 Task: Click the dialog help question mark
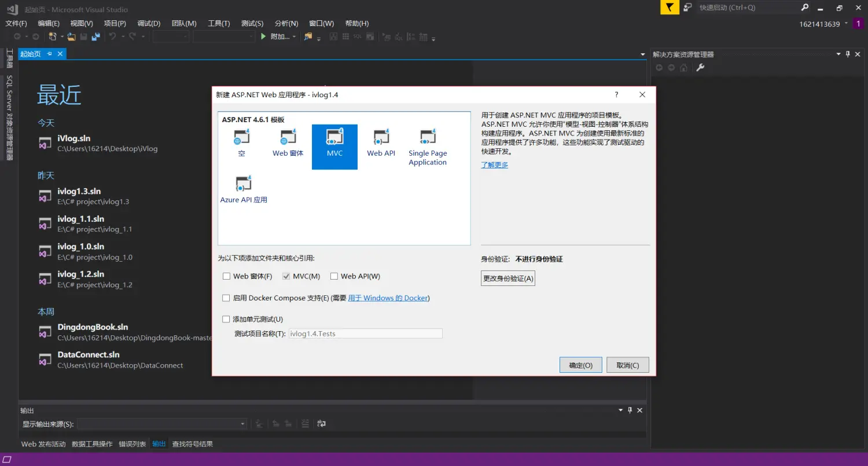pyautogui.click(x=616, y=94)
